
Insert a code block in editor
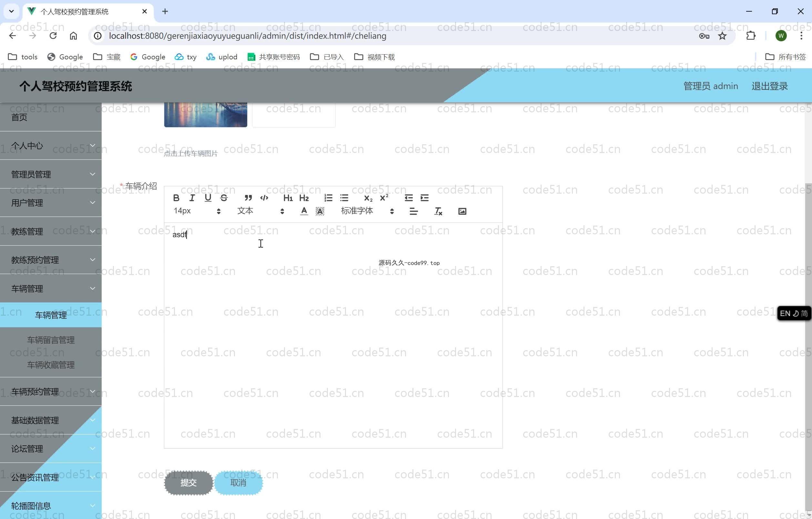264,198
